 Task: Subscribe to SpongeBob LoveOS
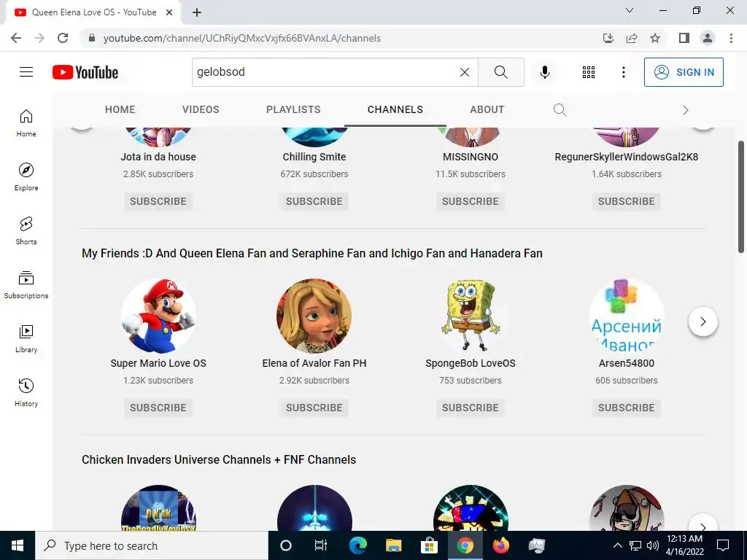tap(471, 408)
